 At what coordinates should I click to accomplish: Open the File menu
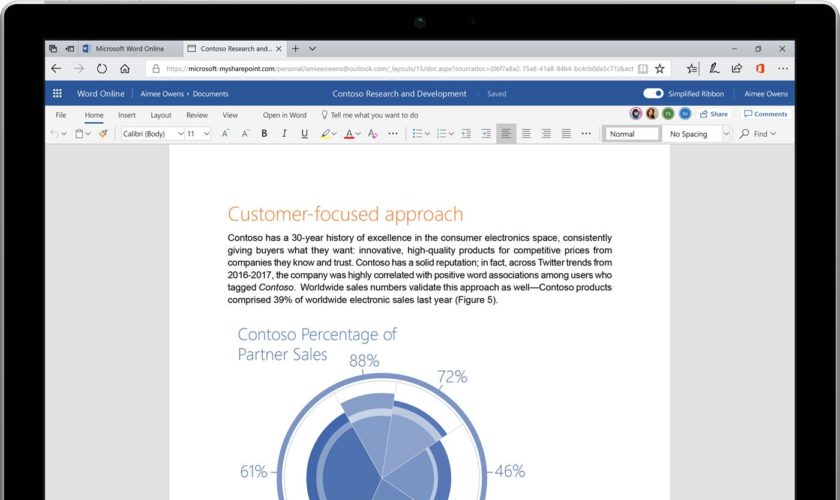click(x=61, y=115)
